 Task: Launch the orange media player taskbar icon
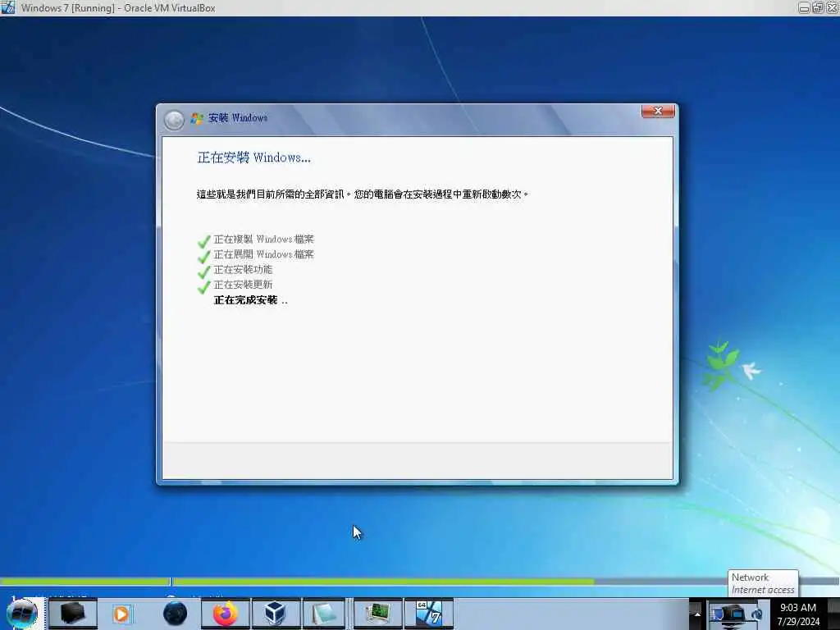pyautogui.click(x=121, y=614)
